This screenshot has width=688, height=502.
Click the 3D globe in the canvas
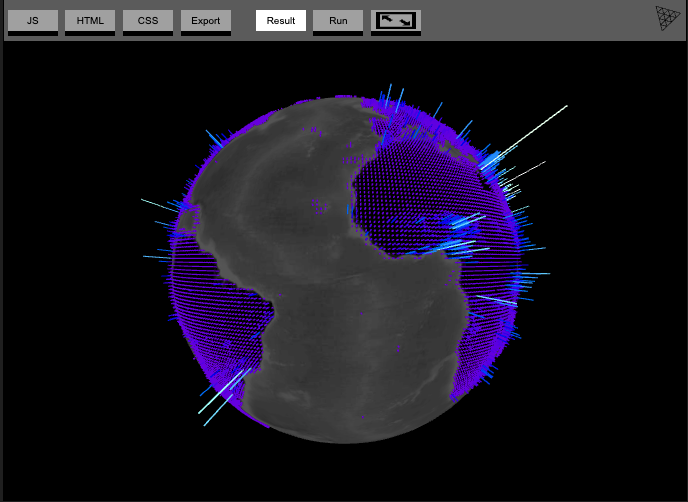click(x=344, y=270)
